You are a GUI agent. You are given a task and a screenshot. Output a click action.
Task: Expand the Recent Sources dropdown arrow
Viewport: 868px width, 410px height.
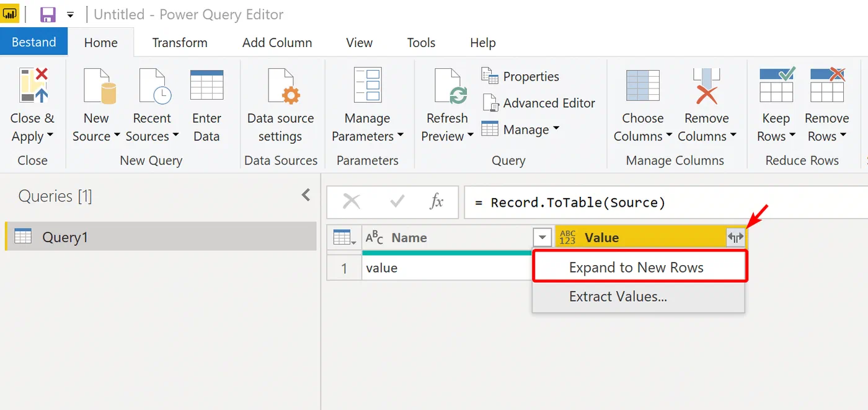tap(175, 136)
